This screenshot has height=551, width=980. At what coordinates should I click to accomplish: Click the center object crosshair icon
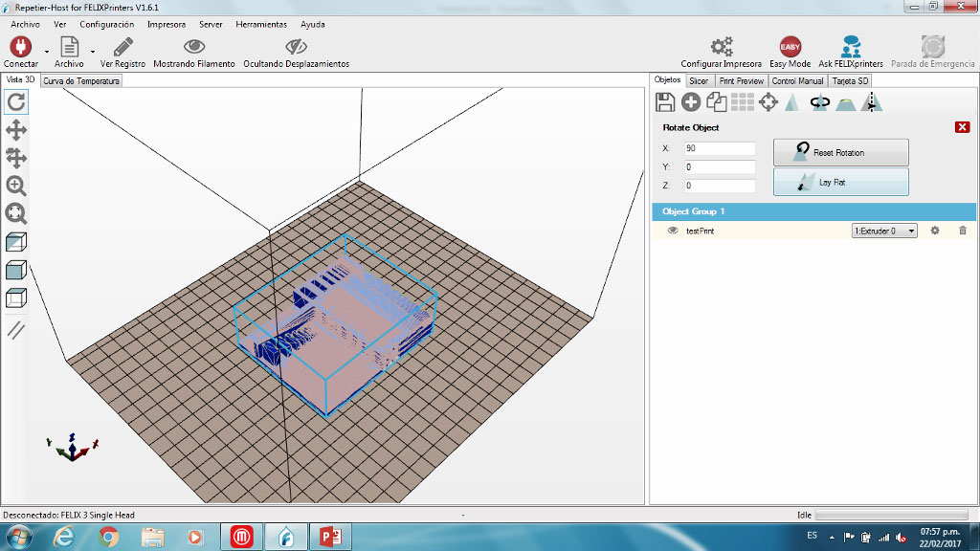coord(768,102)
